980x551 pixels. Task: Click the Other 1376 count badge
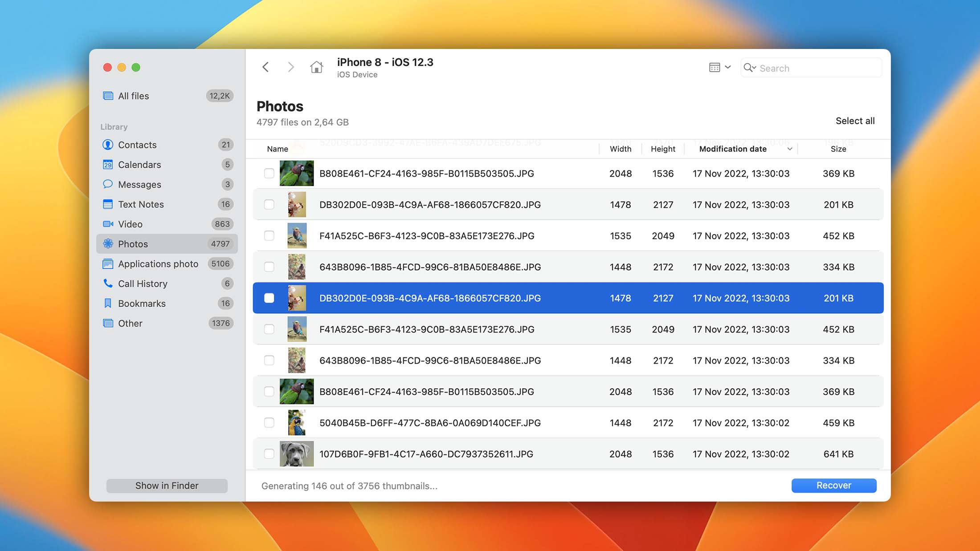point(221,323)
